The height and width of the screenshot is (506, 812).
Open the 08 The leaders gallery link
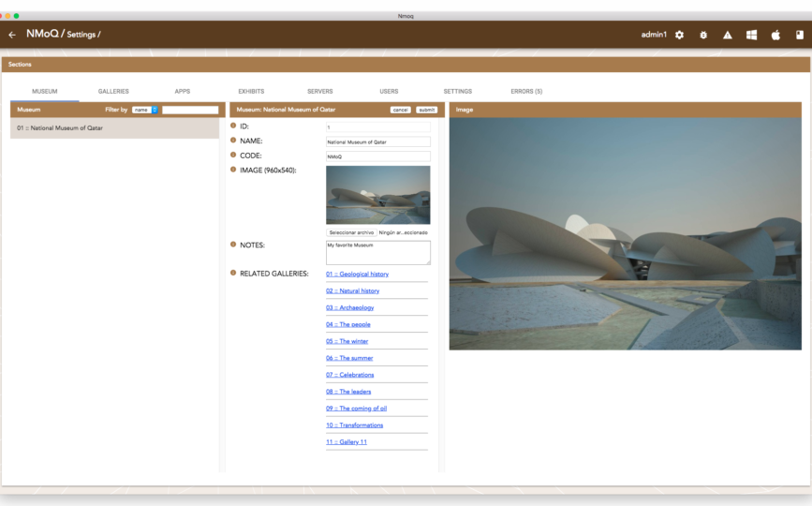pos(348,392)
